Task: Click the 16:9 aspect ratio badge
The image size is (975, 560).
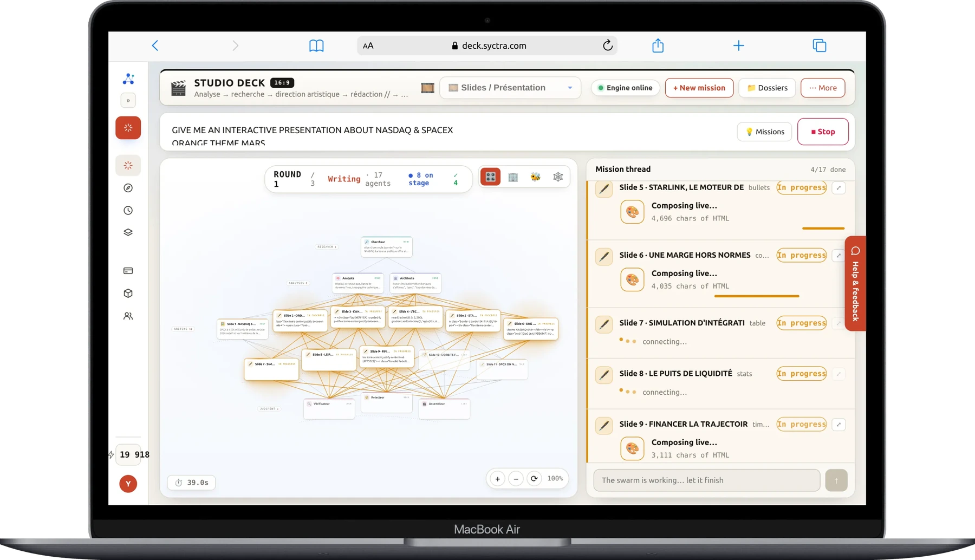Action: [x=282, y=83]
